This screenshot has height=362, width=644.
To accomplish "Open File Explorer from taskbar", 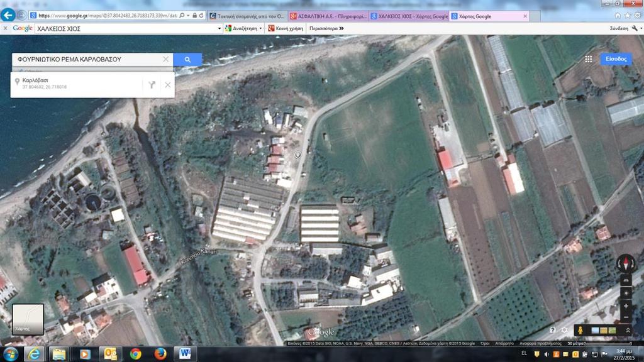I will (59, 354).
